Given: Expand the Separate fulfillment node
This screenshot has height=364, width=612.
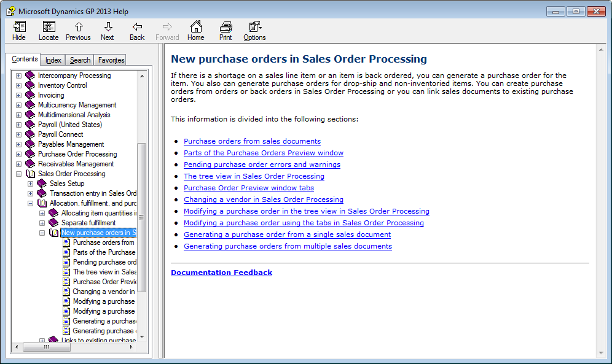Looking at the screenshot, I should (x=42, y=223).
